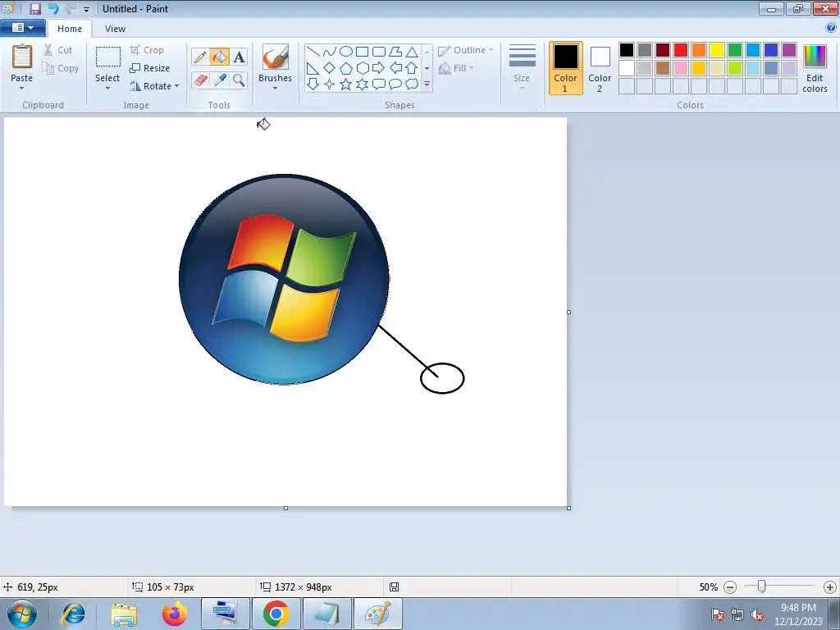Pick the purple color swatch

click(789, 50)
